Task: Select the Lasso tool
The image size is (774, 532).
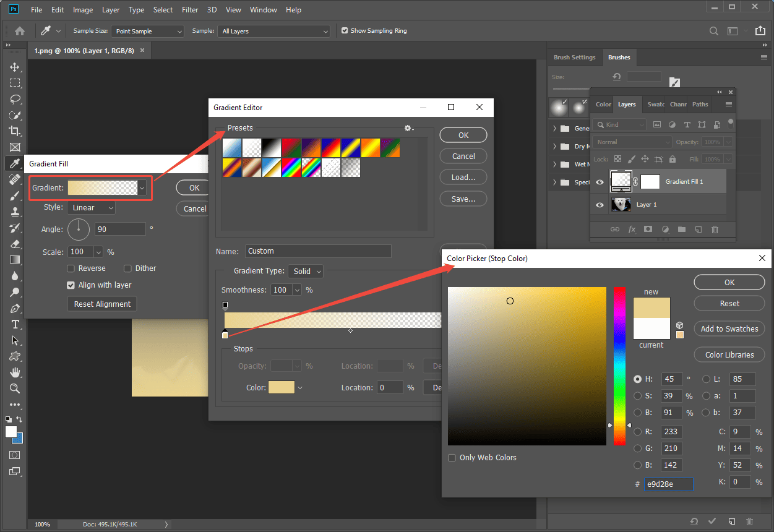Action: coord(14,99)
